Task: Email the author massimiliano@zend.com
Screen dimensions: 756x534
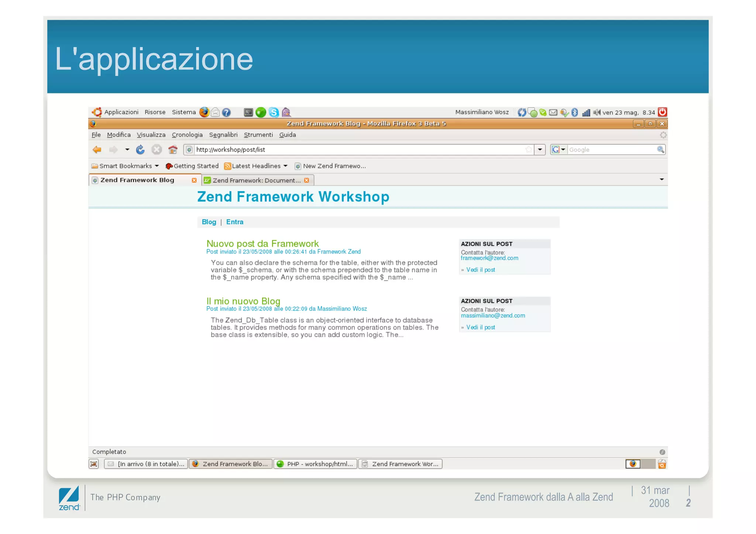Action: 493,316
